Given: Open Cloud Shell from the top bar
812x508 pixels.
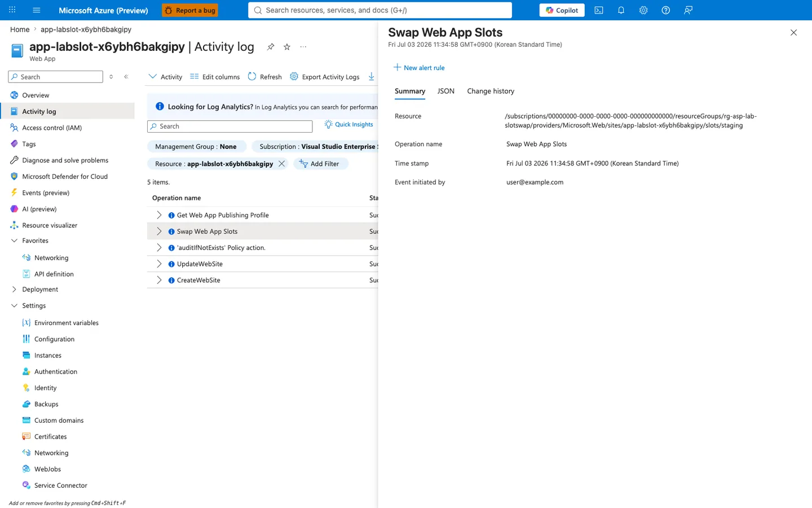Looking at the screenshot, I should [x=599, y=10].
